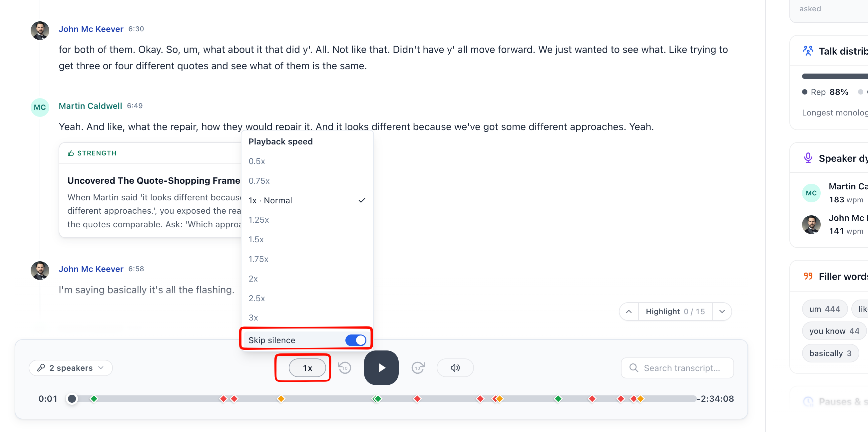The height and width of the screenshot is (432, 868).
Task: Go to next highlight with down chevron
Action: pos(722,312)
